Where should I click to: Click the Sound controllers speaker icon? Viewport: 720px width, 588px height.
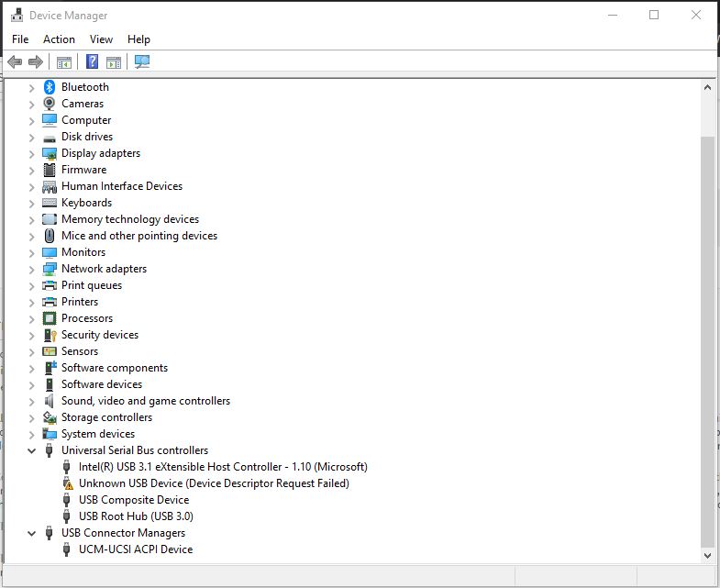click(x=50, y=401)
